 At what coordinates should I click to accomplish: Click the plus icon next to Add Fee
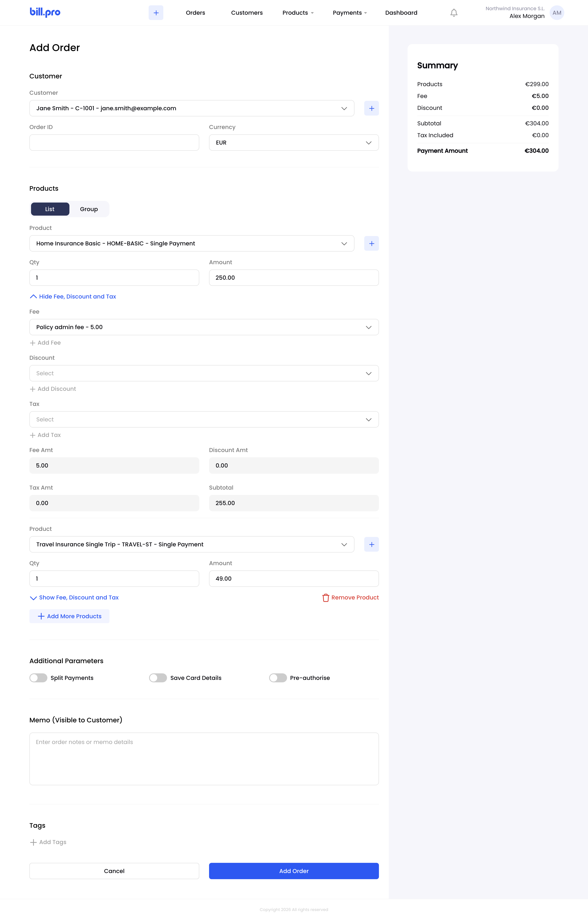[x=32, y=343]
